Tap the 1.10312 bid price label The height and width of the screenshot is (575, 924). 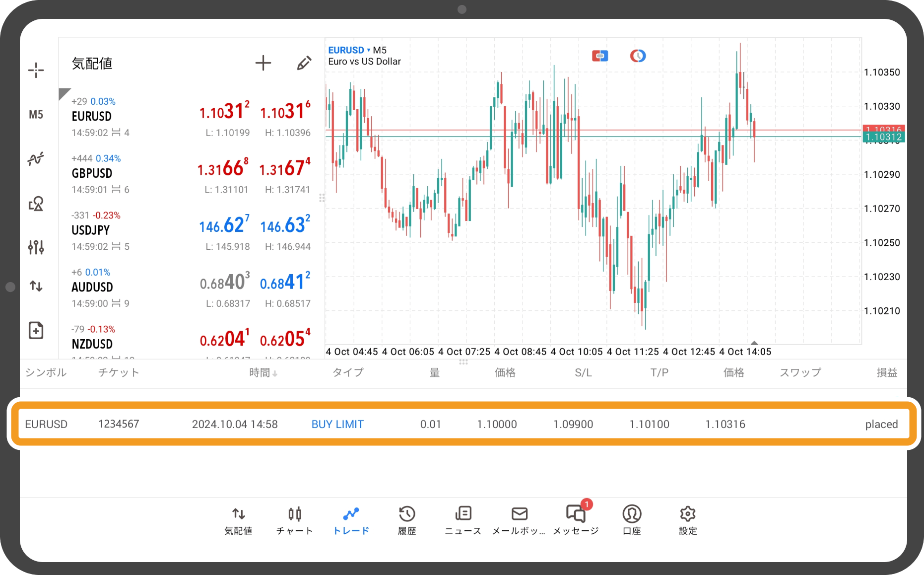(884, 138)
